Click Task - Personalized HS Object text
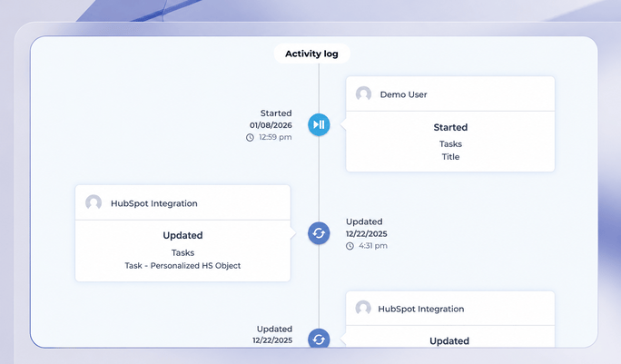The image size is (621, 364). pos(182,265)
